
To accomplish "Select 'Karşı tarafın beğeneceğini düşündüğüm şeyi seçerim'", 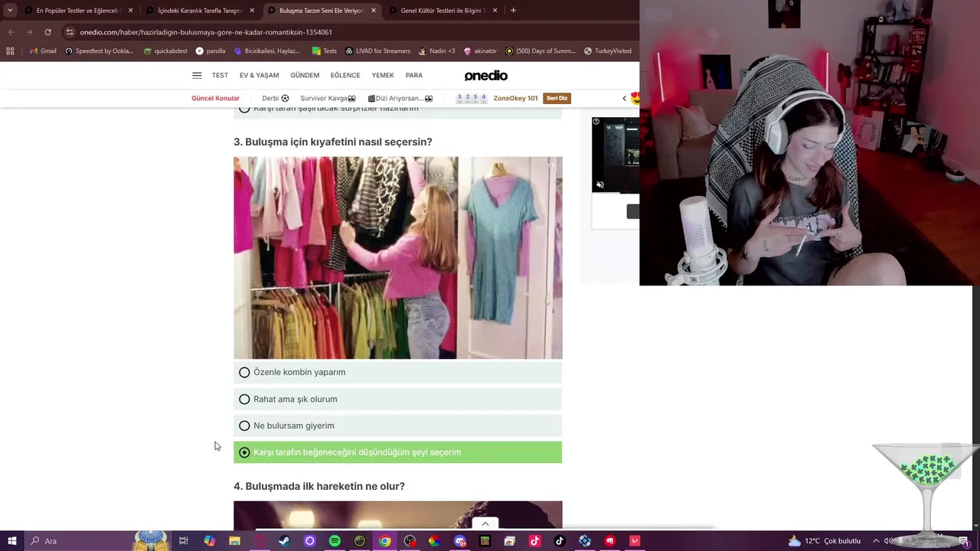I will coord(397,452).
